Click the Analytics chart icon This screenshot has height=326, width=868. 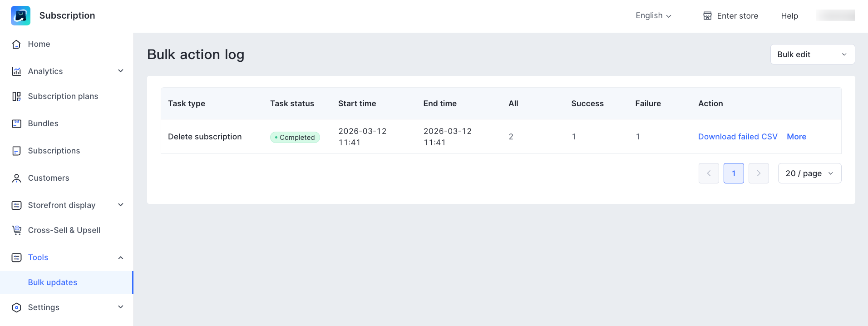16,71
